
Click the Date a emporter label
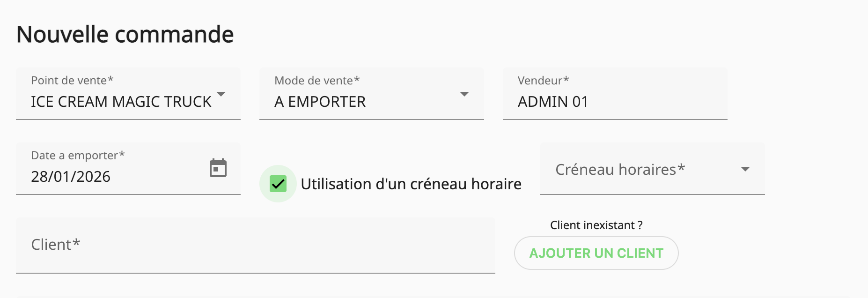[x=78, y=156]
